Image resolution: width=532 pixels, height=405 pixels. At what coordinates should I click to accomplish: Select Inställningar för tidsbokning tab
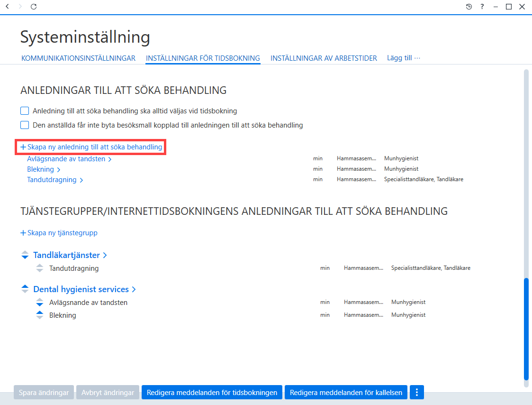[203, 58]
